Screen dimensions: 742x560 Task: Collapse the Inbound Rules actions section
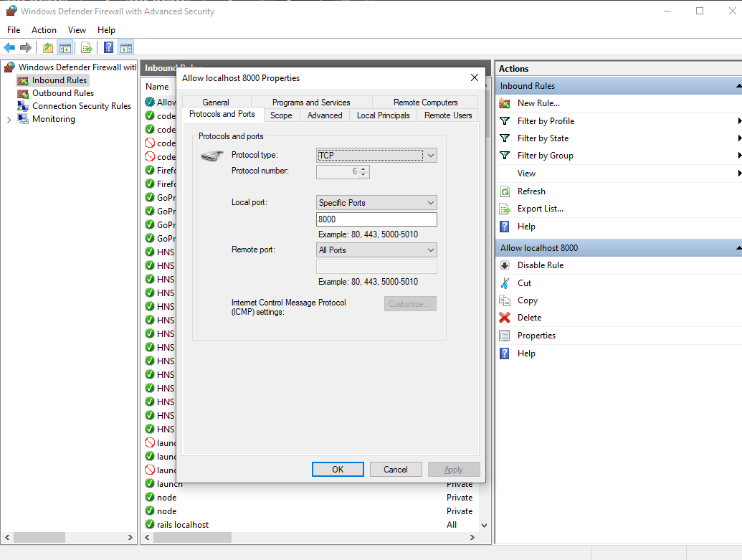(738, 85)
